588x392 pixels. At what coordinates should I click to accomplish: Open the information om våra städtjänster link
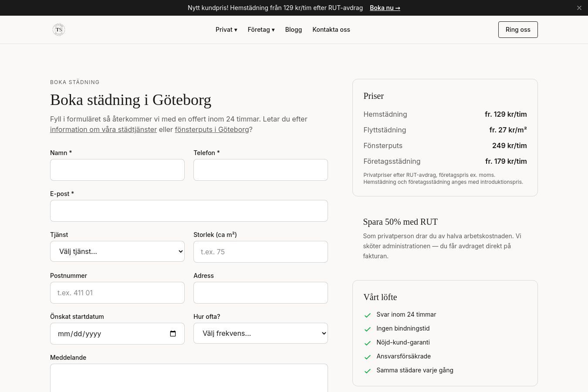click(103, 129)
